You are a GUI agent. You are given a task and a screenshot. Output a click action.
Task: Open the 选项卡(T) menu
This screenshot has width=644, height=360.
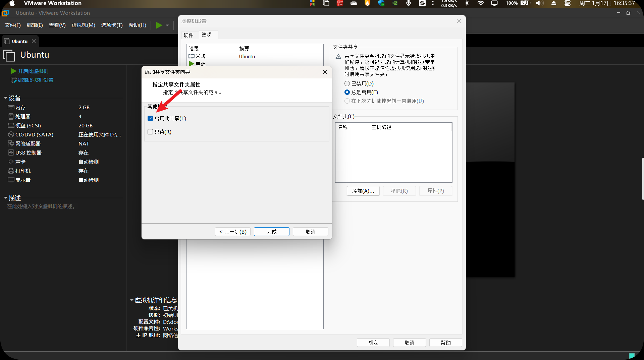pos(112,25)
